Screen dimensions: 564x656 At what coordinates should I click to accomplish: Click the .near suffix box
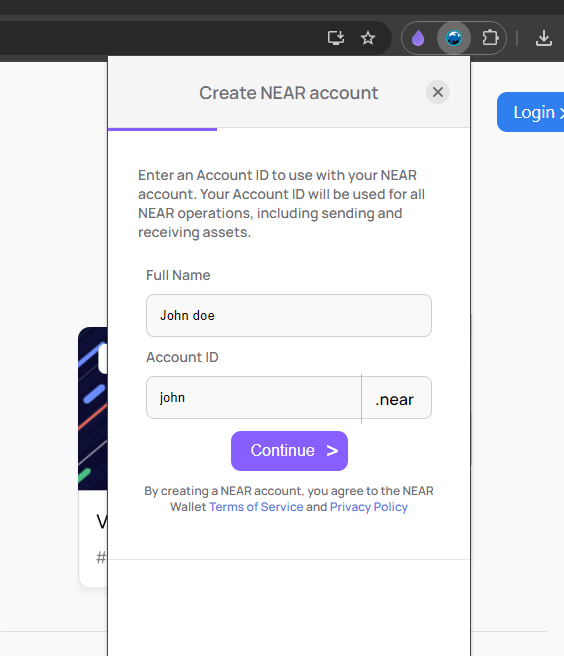point(396,397)
